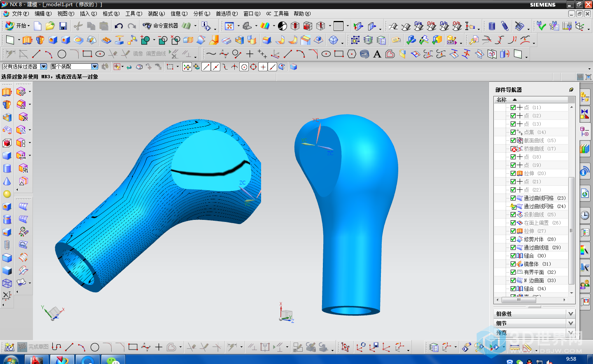This screenshot has height=364, width=593.
Task: Toggle checkbox for 拉伸 (20) feature
Action: (513, 173)
